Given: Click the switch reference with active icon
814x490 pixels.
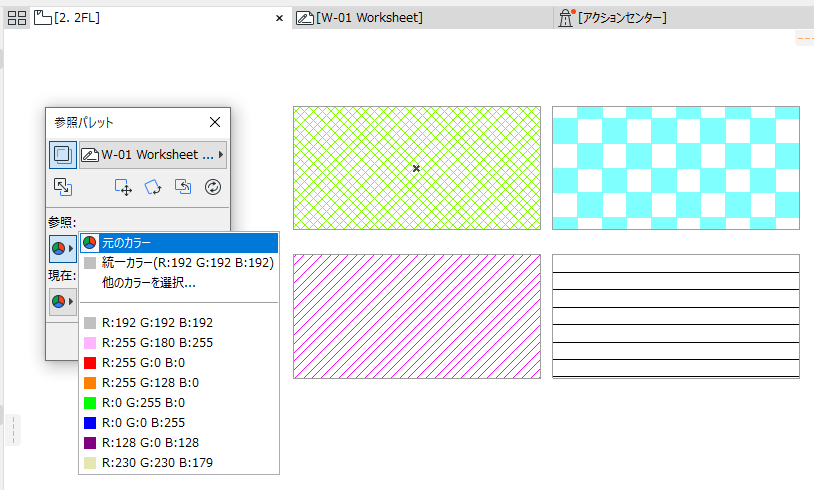Looking at the screenshot, I should [x=63, y=187].
